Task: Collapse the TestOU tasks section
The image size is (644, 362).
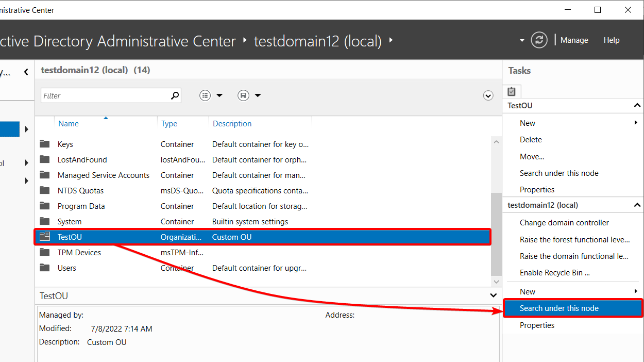Action: coord(637,105)
